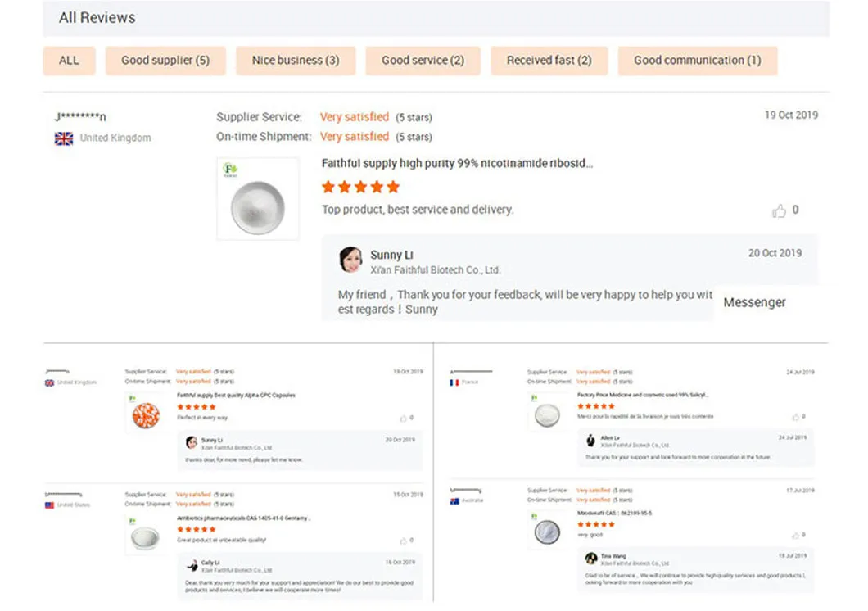Select the Received fast (2) filter
This screenshot has height=611, width=868.
pos(549,61)
